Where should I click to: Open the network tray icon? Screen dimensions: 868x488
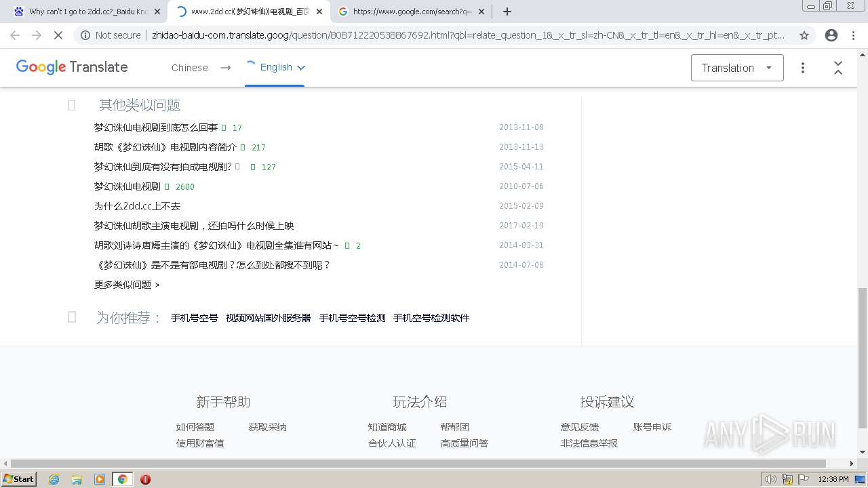click(x=787, y=479)
